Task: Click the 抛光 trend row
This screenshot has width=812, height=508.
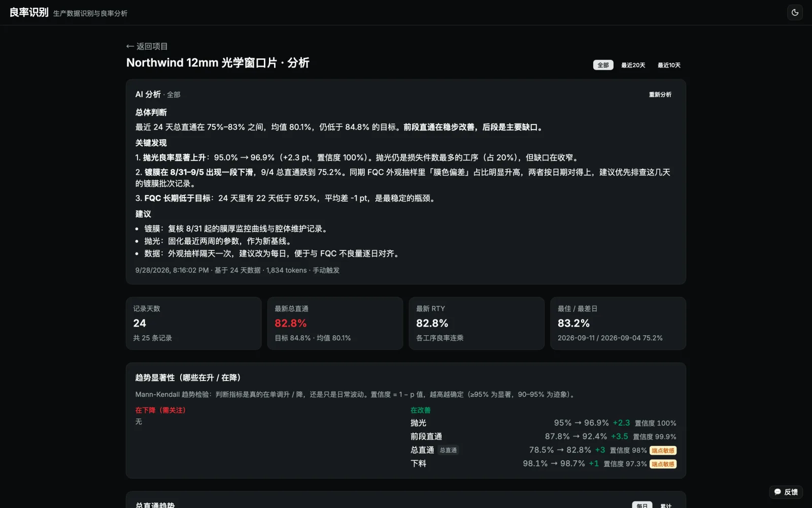Action: tap(543, 423)
